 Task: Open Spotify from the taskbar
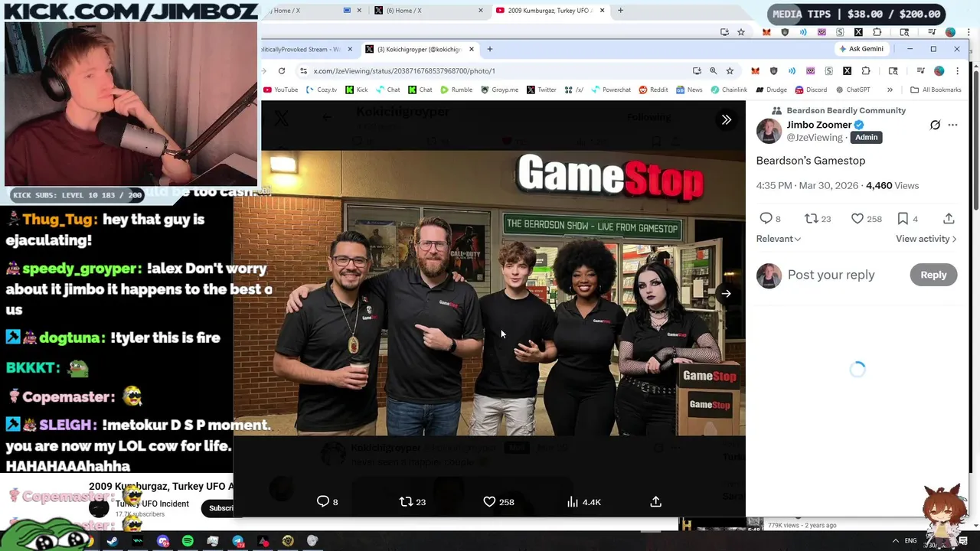188,541
